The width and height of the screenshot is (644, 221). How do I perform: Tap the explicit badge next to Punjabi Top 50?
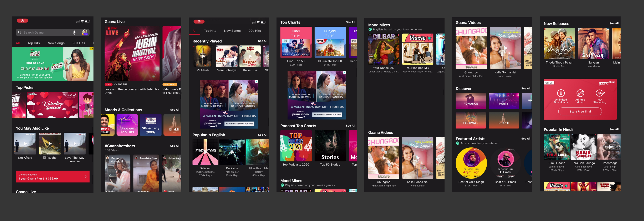pos(319,61)
